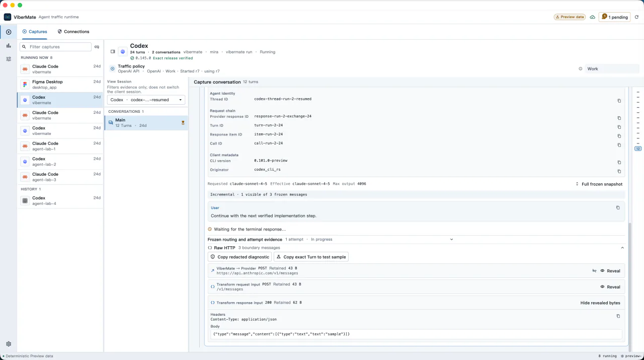Click 'Incremental · 1 visible of 3 frozen messages'

pyautogui.click(x=259, y=194)
